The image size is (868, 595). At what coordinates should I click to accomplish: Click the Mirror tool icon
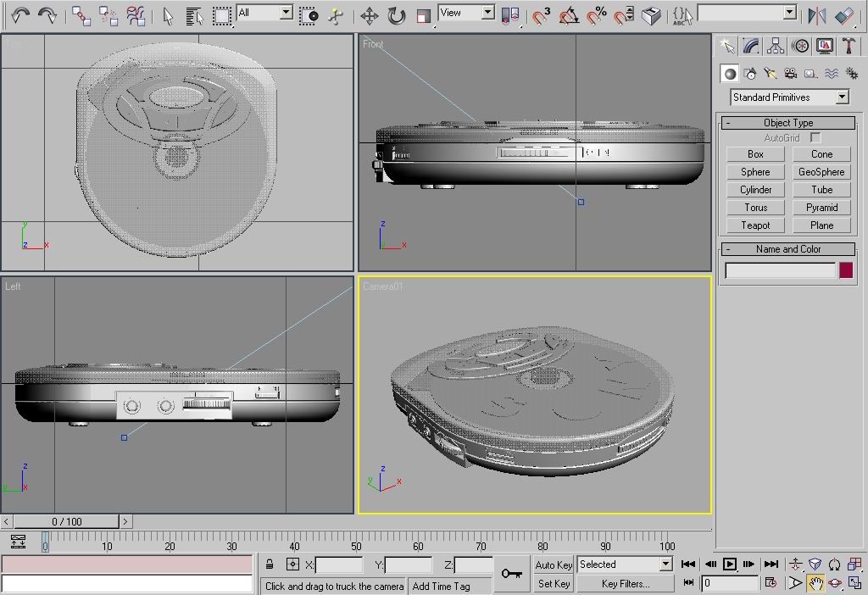point(816,15)
